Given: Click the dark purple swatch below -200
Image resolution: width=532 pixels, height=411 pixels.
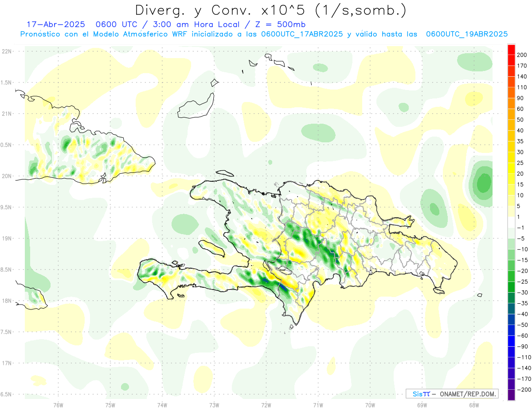Looking at the screenshot, I should (512, 395).
